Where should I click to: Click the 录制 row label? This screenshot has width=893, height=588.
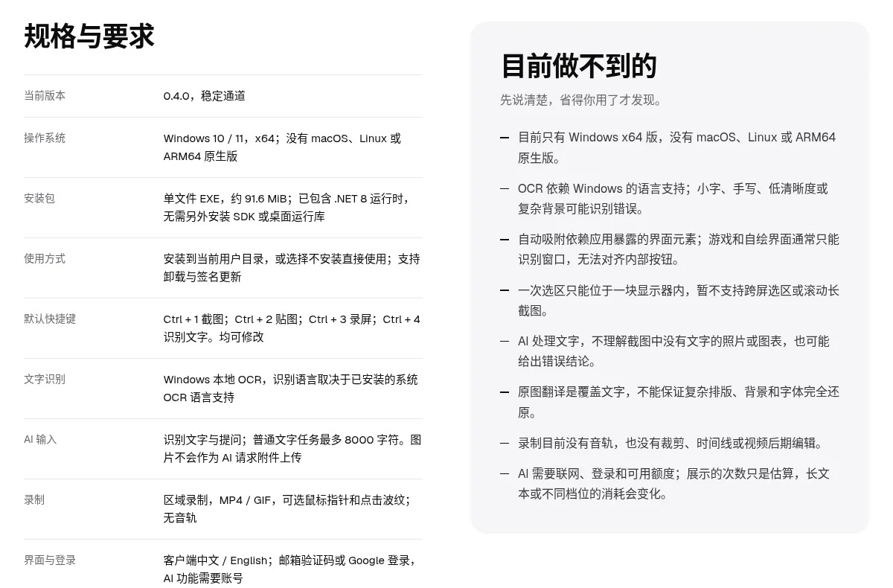pyautogui.click(x=34, y=499)
